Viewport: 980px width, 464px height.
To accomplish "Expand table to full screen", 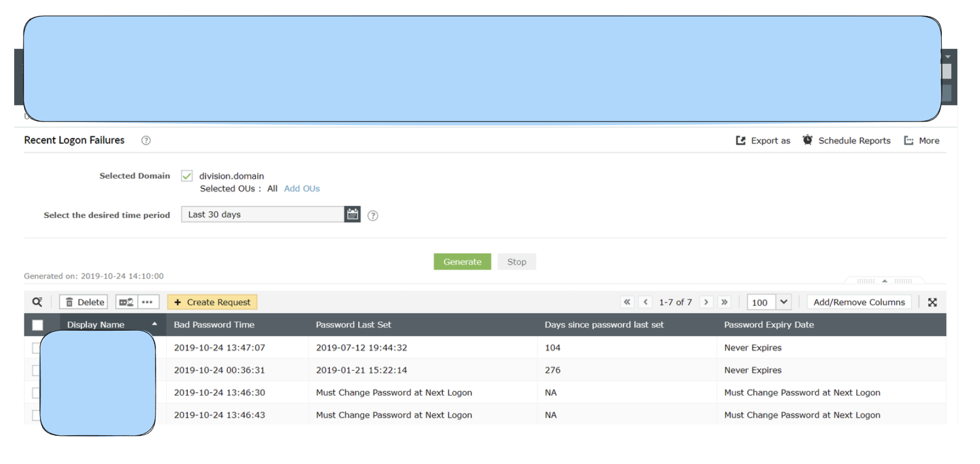I will [932, 302].
